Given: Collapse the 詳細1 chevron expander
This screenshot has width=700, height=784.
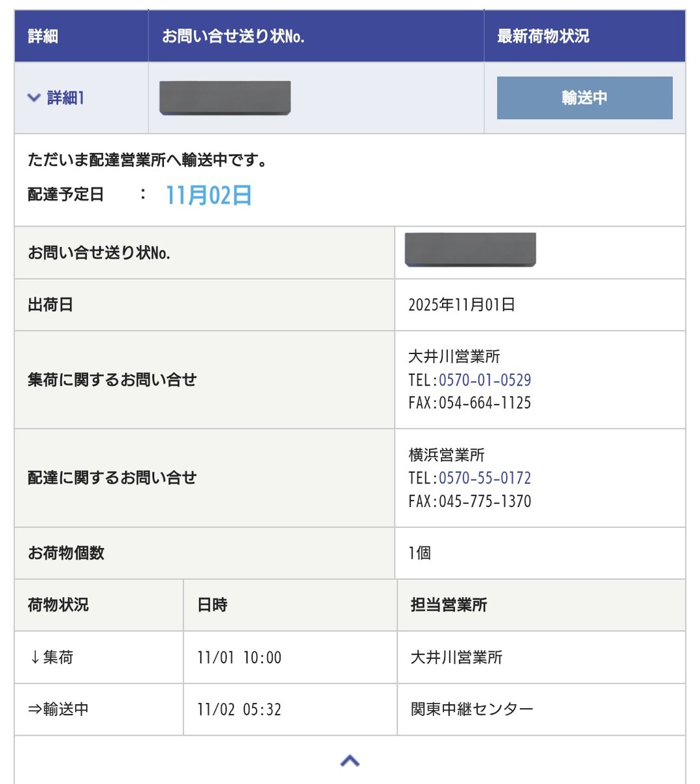Looking at the screenshot, I should click(34, 98).
